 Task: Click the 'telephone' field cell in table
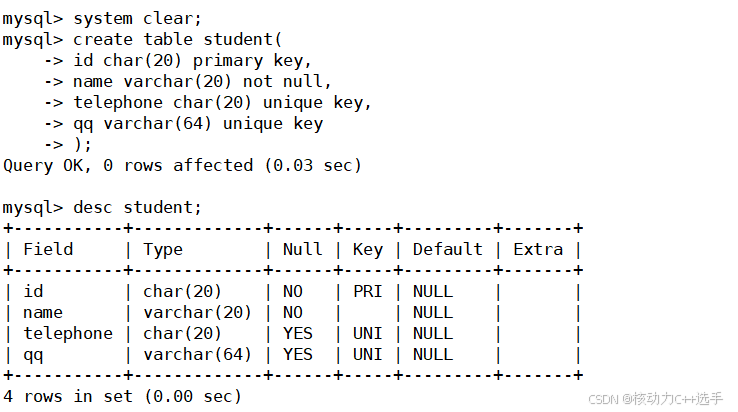click(68, 334)
